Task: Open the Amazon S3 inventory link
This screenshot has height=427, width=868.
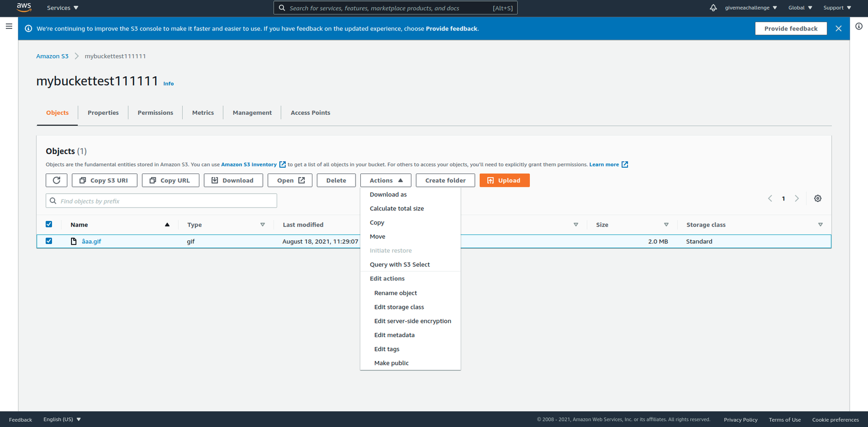Action: coord(249,165)
